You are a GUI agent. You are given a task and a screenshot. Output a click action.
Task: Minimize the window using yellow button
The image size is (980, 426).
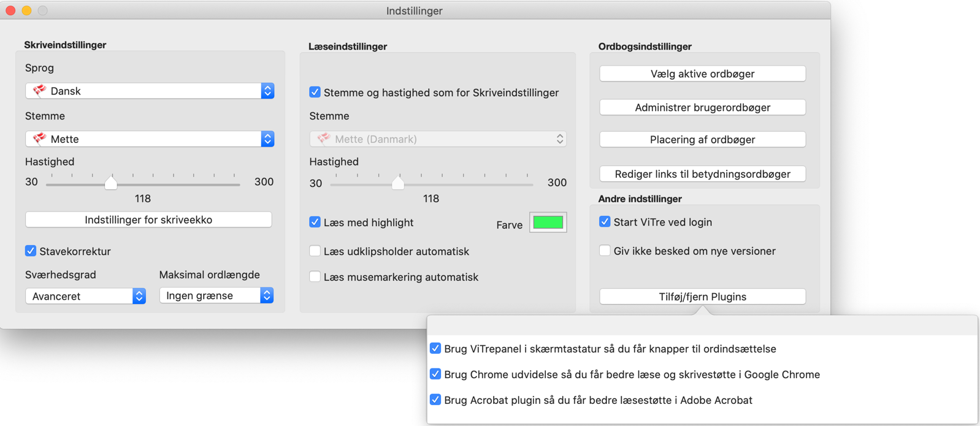26,10
